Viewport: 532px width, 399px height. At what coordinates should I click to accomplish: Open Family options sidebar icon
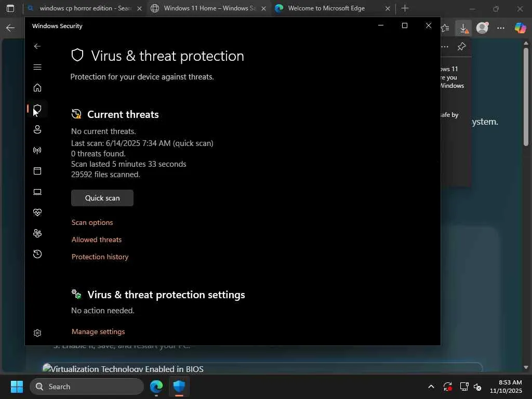[x=37, y=233]
